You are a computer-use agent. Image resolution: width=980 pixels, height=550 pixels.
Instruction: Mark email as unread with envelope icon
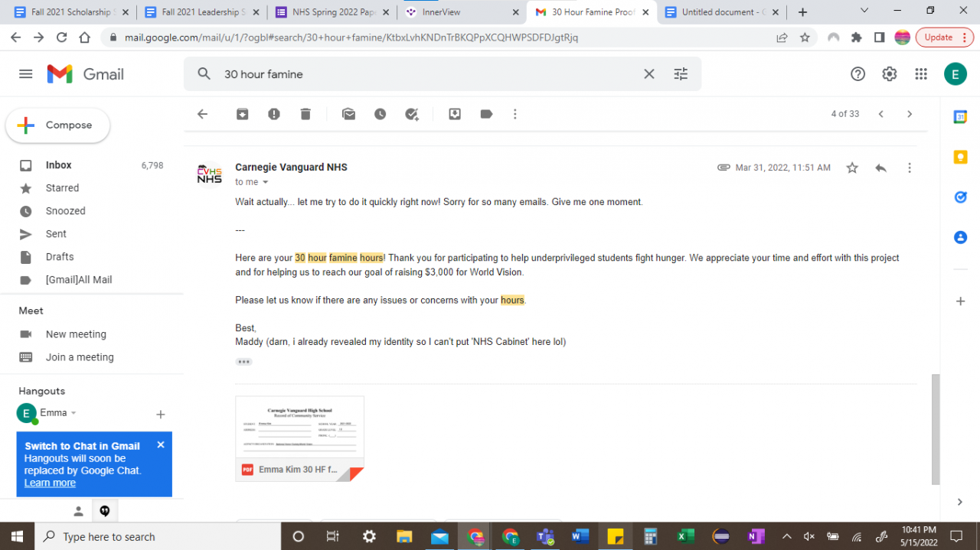click(x=349, y=114)
